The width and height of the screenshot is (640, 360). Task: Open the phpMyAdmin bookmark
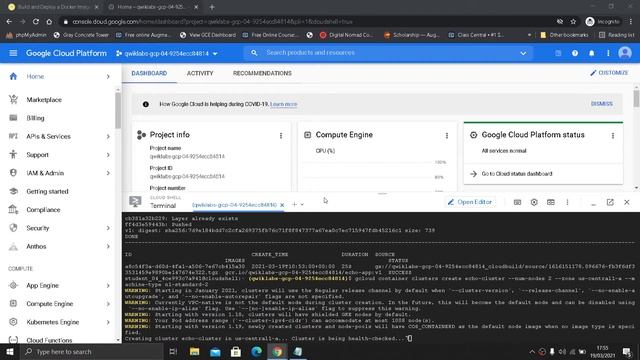pyautogui.click(x=27, y=35)
